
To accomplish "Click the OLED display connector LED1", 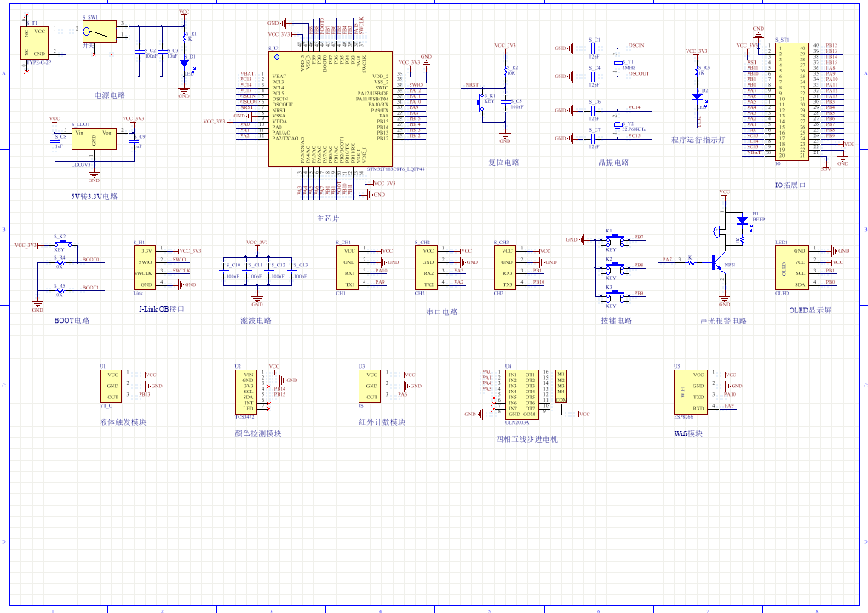I will tap(792, 268).
